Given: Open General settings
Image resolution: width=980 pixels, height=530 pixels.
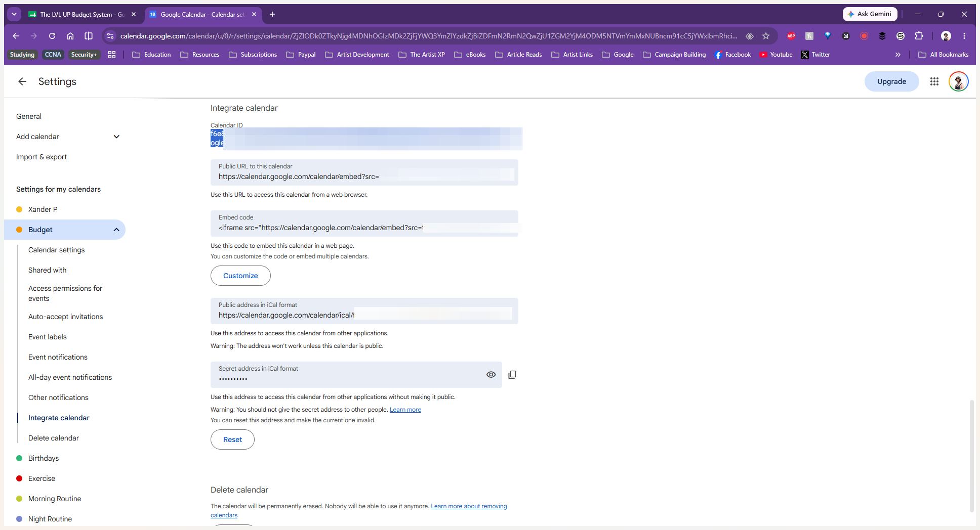Looking at the screenshot, I should point(29,116).
